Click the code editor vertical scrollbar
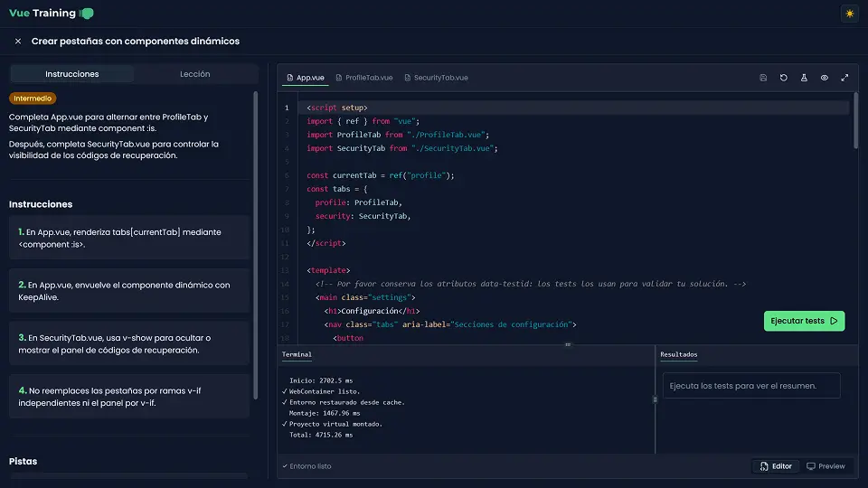The height and width of the screenshot is (488, 868). point(856,120)
